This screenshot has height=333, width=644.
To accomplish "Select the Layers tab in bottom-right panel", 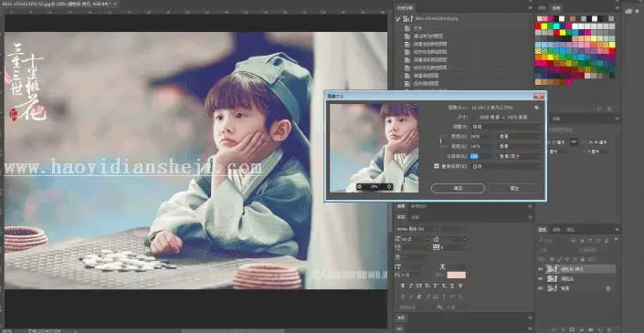I will tap(543, 230).
